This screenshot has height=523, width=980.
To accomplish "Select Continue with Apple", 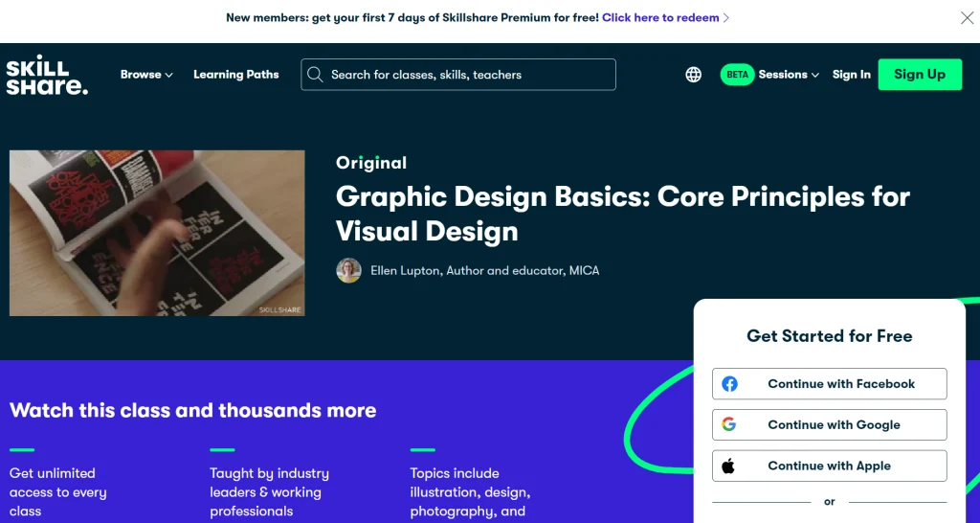I will pyautogui.click(x=830, y=466).
